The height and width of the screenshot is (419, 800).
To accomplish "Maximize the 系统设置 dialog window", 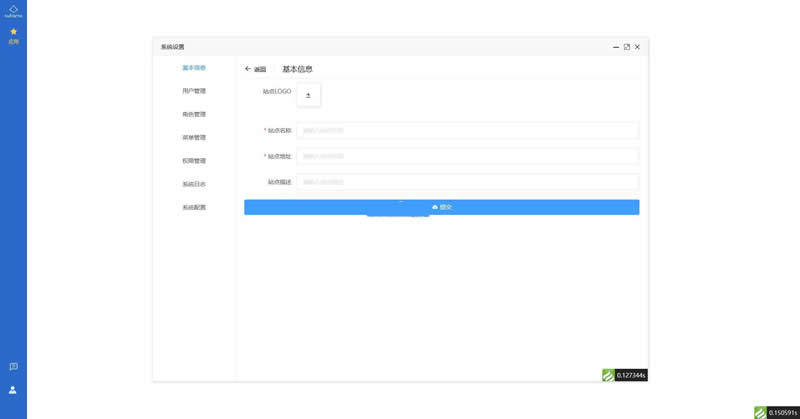I will 627,47.
